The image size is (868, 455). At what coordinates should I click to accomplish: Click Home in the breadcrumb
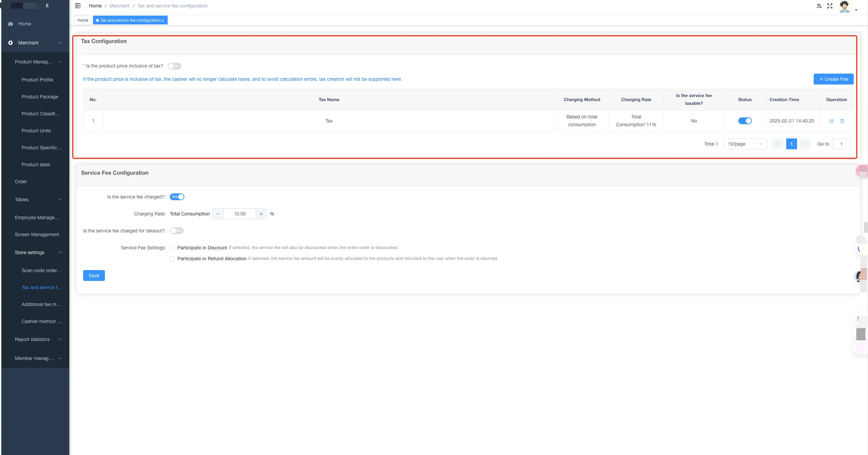click(95, 6)
